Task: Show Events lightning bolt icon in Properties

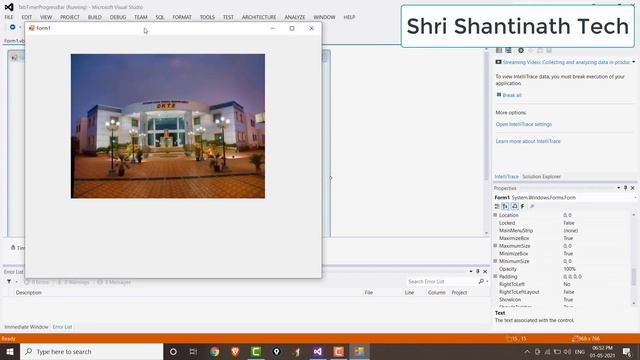Action: [522, 207]
